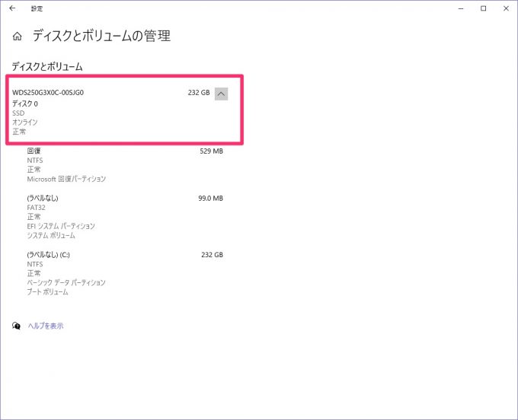Open Settings home via house icon
The image size is (518, 420).
pos(18,37)
